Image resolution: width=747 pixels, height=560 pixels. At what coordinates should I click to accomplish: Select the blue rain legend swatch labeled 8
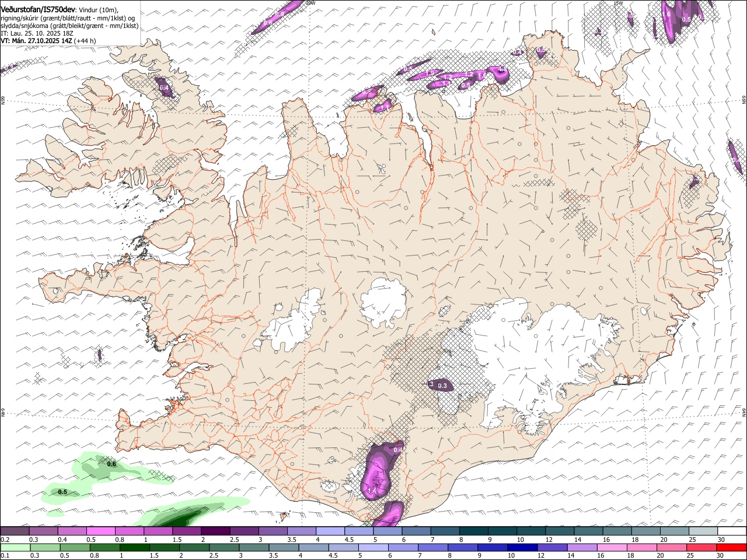click(463, 547)
